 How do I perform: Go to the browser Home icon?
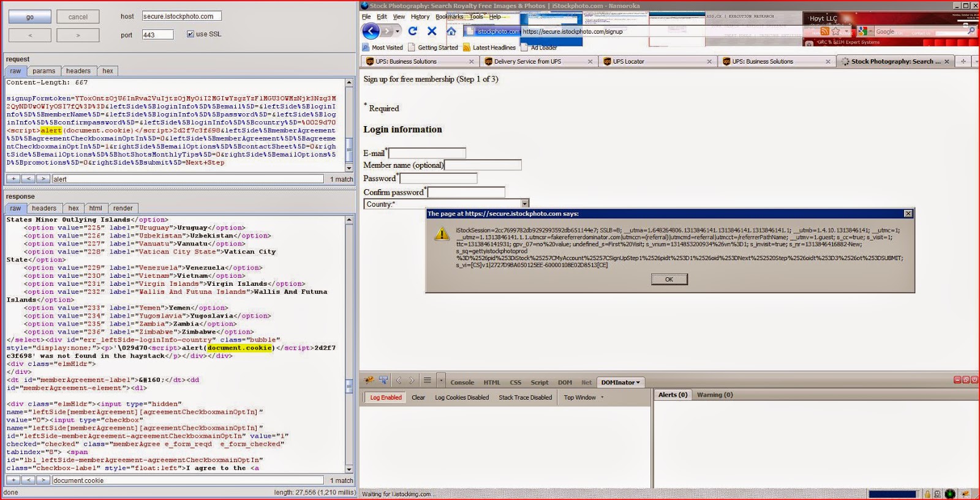(451, 31)
